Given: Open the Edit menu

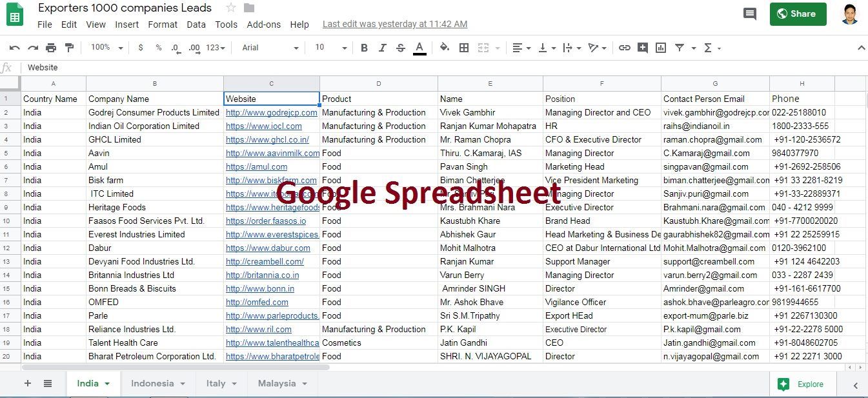Looking at the screenshot, I should click(x=69, y=25).
